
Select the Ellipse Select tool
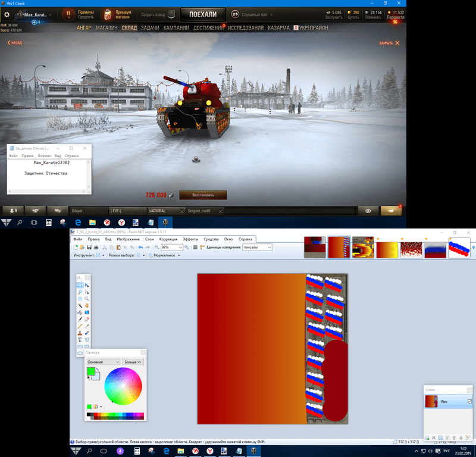pos(80,299)
